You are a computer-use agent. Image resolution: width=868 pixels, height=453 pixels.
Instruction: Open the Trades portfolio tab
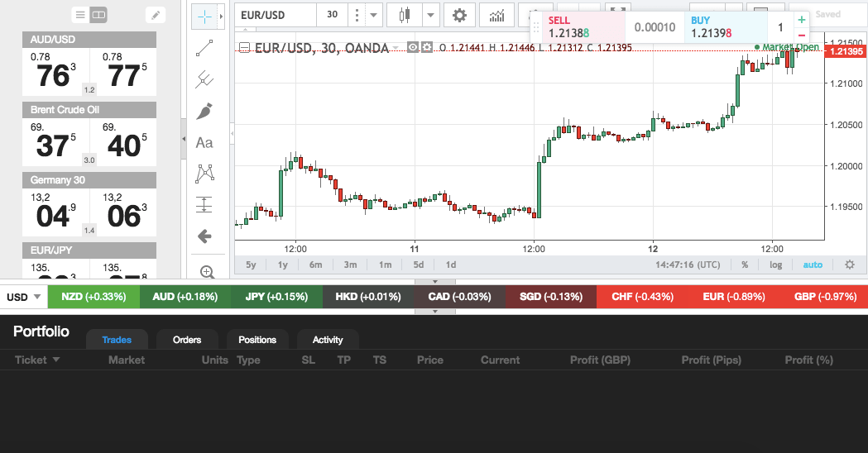click(117, 340)
